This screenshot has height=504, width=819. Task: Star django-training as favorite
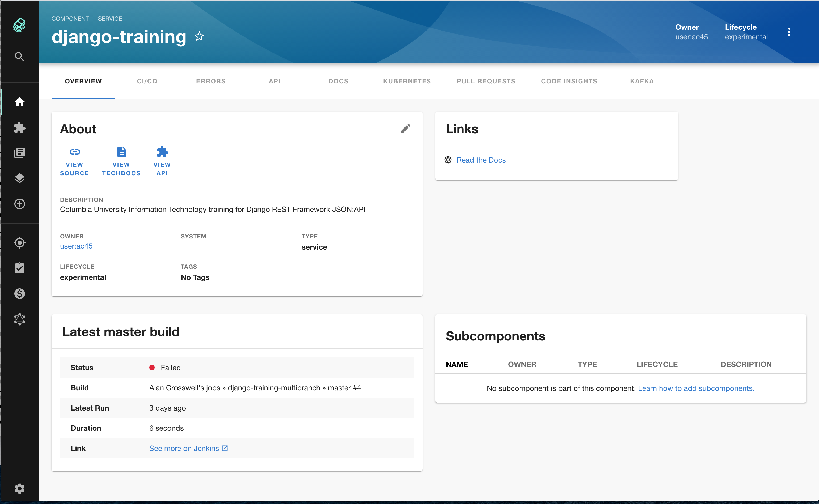199,36
